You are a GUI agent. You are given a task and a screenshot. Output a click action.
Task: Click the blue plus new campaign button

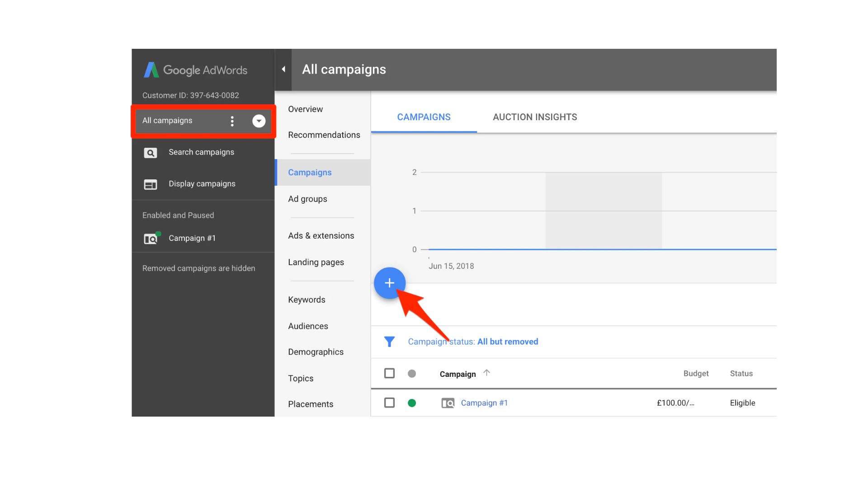click(x=389, y=283)
